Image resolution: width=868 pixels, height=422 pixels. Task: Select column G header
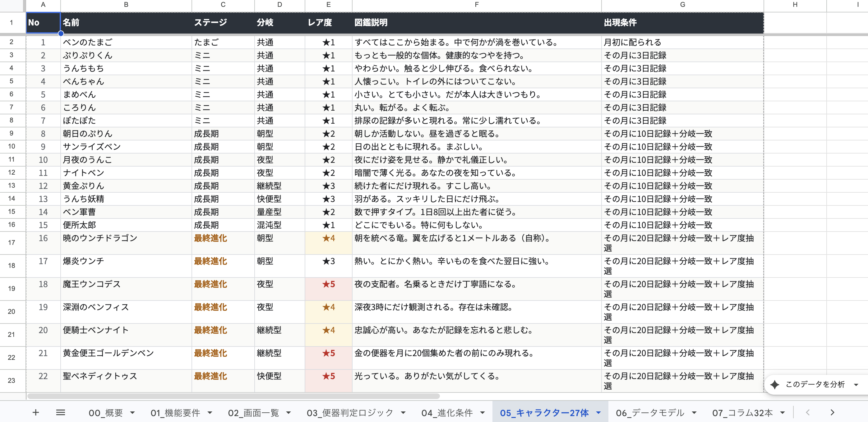click(x=682, y=5)
